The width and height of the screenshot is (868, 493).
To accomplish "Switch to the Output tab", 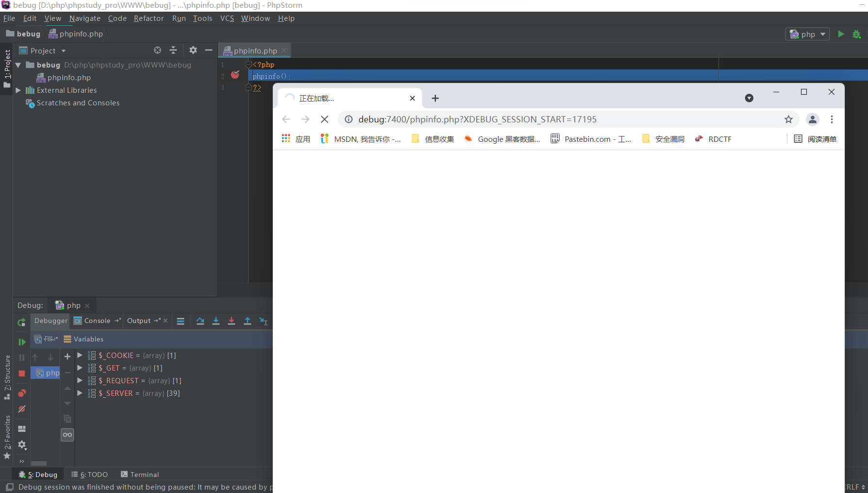I will [139, 321].
